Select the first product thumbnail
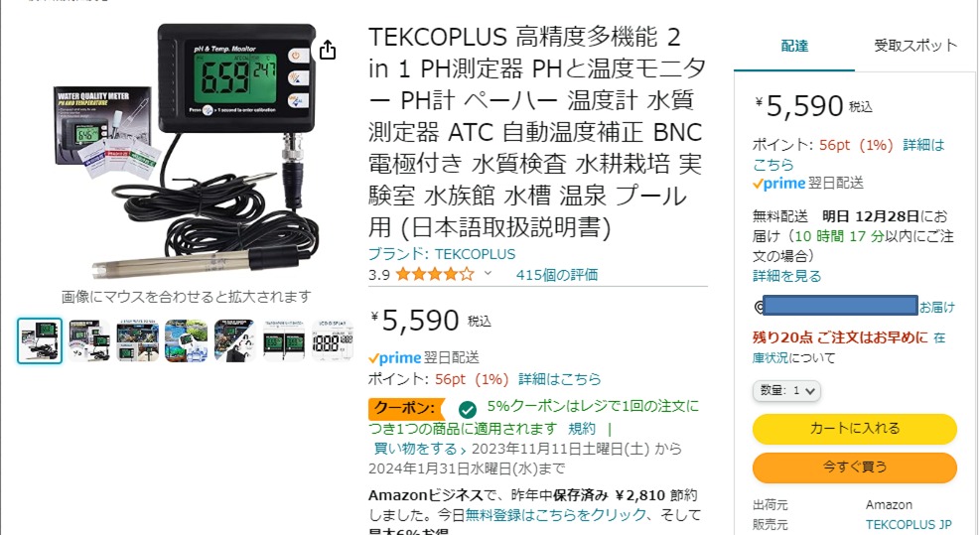The image size is (980, 535). 40,340
